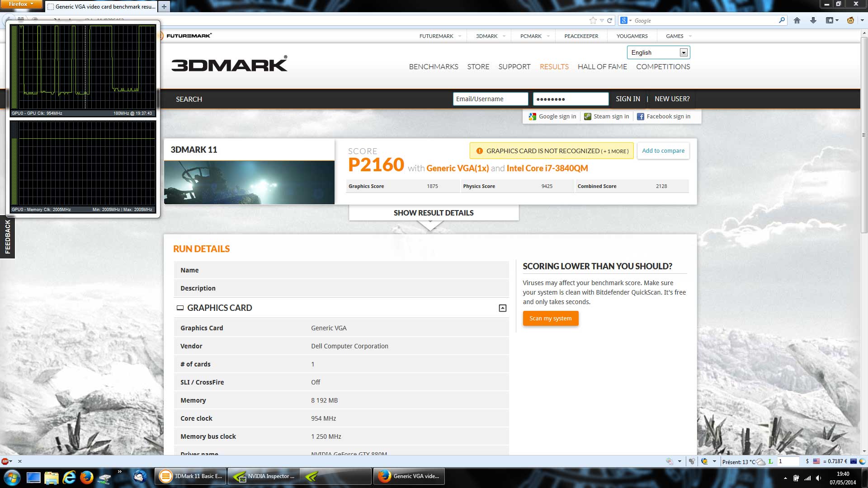Open Windows Start button
The image size is (868, 488).
(12, 477)
